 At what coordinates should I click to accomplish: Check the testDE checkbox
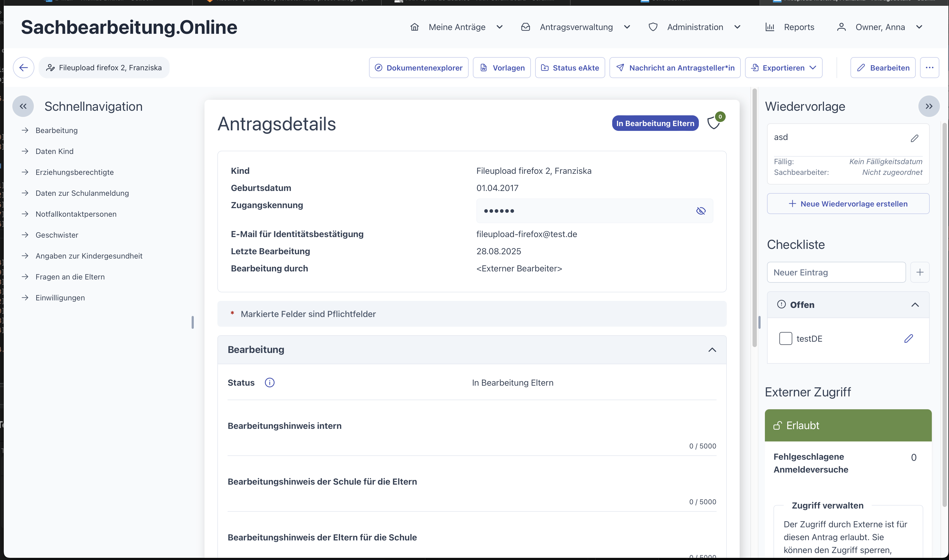coord(786,338)
